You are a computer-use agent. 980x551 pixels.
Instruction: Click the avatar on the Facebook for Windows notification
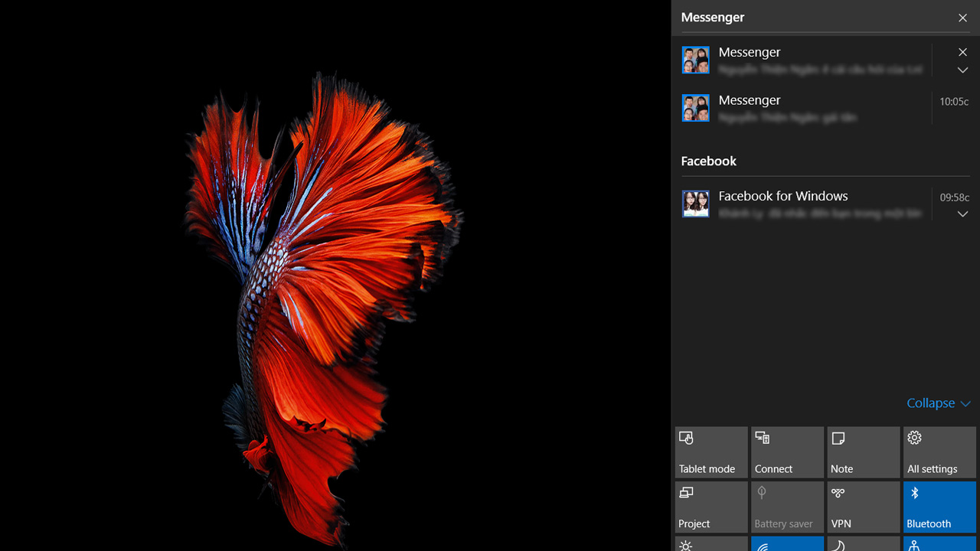click(x=695, y=204)
